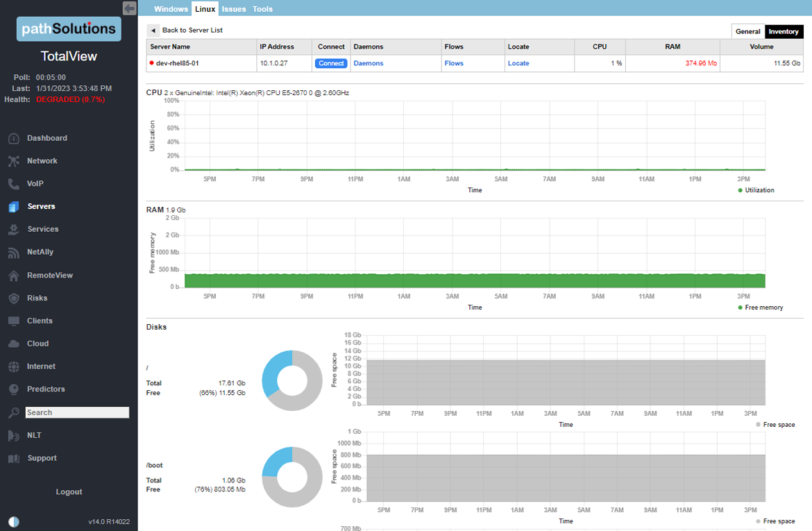Collapse sidebar with the left arrow button

[x=129, y=8]
